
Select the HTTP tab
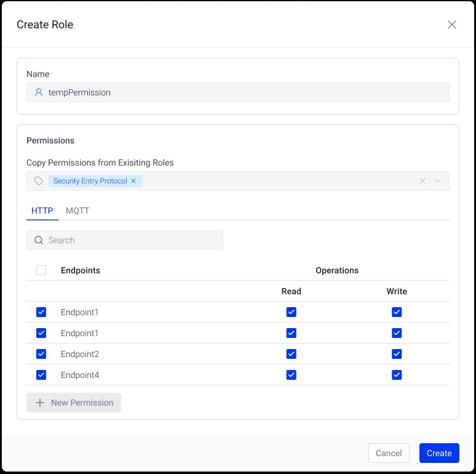42,211
